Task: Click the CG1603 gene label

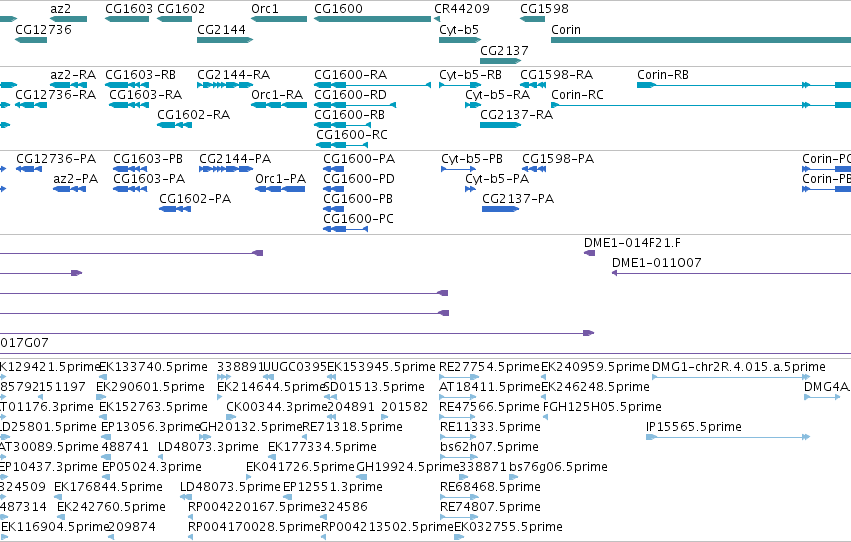Action: pos(129,9)
